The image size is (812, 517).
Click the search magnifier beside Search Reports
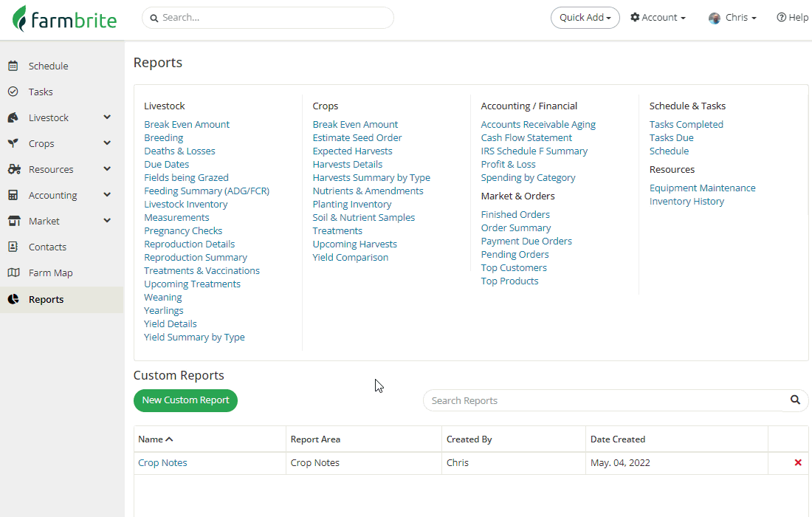tap(795, 400)
